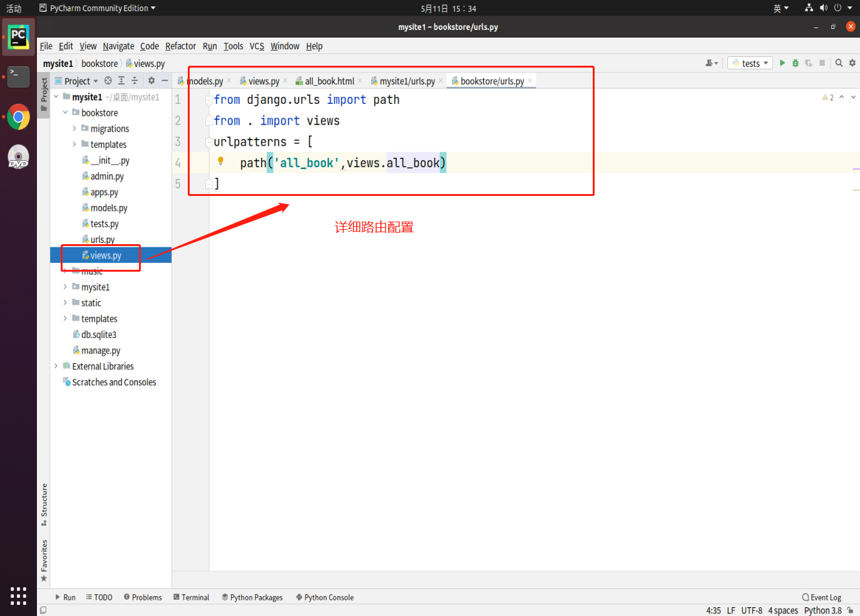This screenshot has width=860, height=616.
Task: Collapse the mysite1 project root node
Action: [x=56, y=97]
